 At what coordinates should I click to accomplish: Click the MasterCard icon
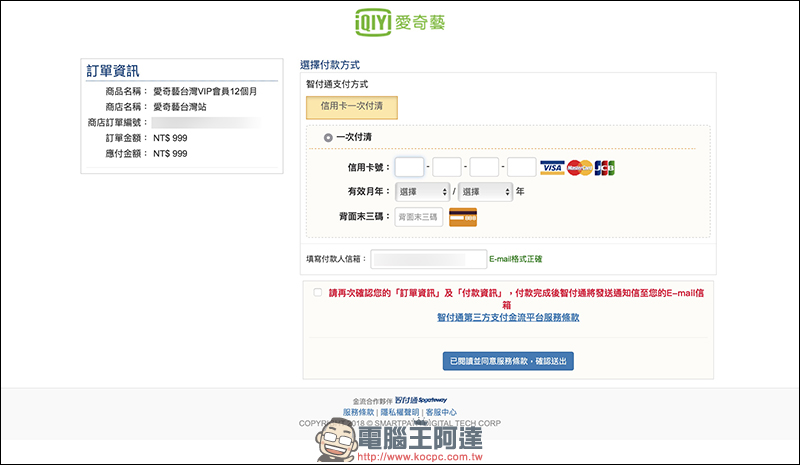(580, 167)
